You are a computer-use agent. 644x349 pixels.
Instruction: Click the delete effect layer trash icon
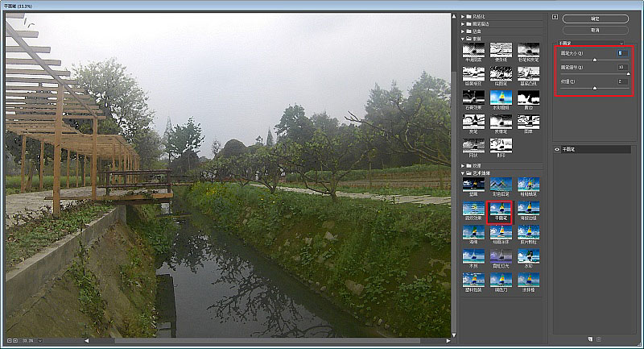(598, 339)
